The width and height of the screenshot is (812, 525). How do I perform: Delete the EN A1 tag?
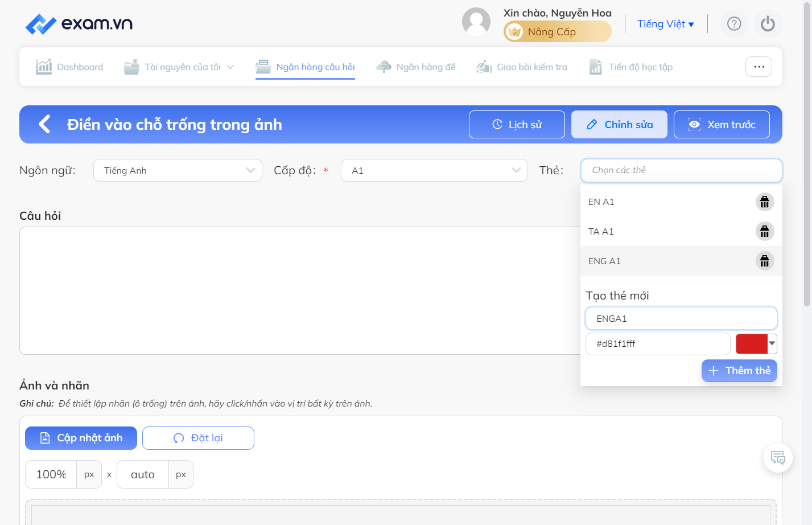(x=765, y=202)
